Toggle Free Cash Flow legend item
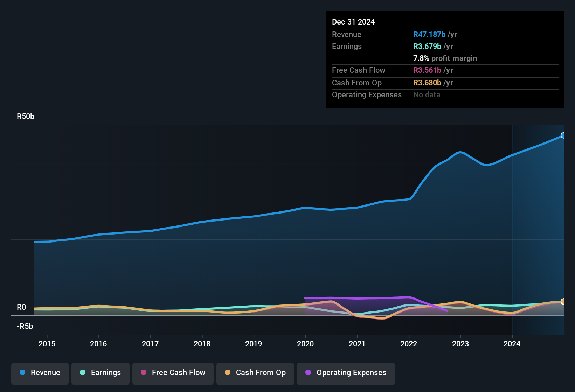 click(173, 373)
